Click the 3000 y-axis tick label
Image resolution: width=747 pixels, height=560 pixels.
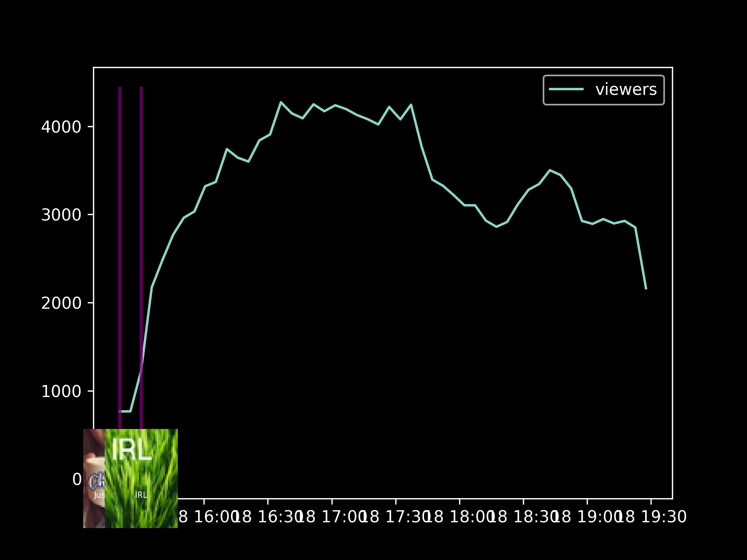click(x=61, y=215)
